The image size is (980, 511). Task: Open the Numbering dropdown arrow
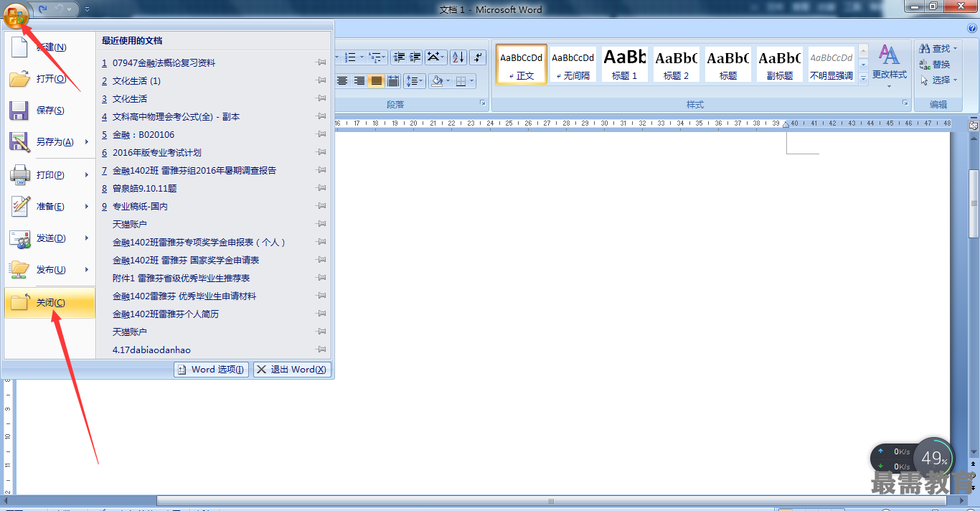[362, 57]
